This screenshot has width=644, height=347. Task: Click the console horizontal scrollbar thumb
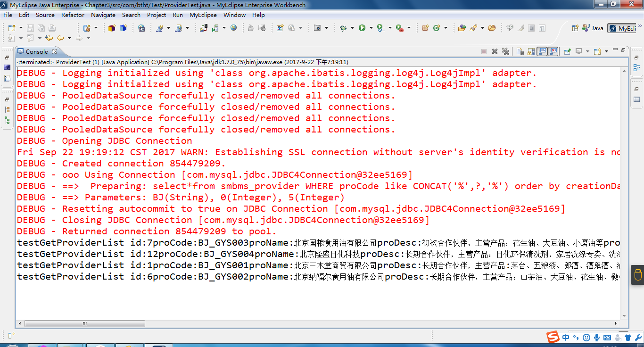point(84,324)
